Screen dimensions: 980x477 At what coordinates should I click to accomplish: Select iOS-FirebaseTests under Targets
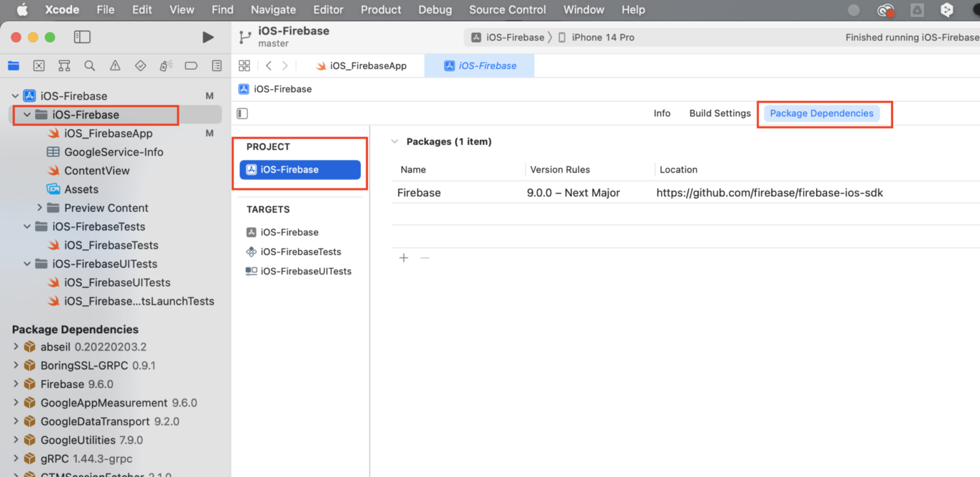[301, 252]
